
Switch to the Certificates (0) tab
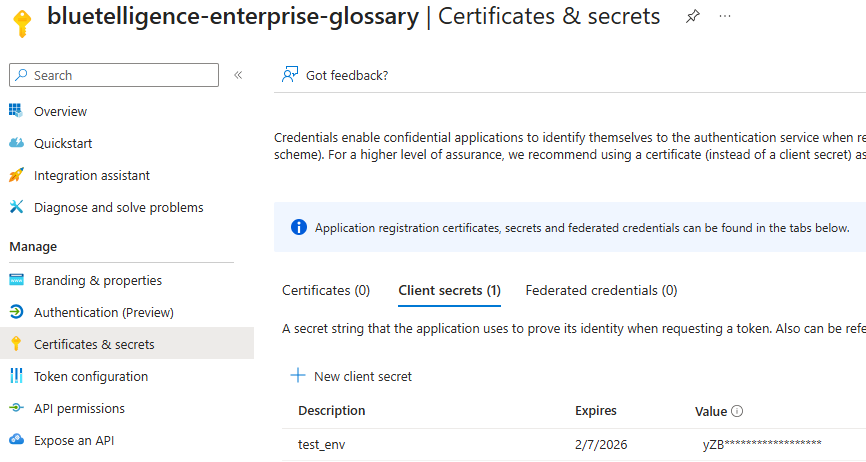pos(326,290)
